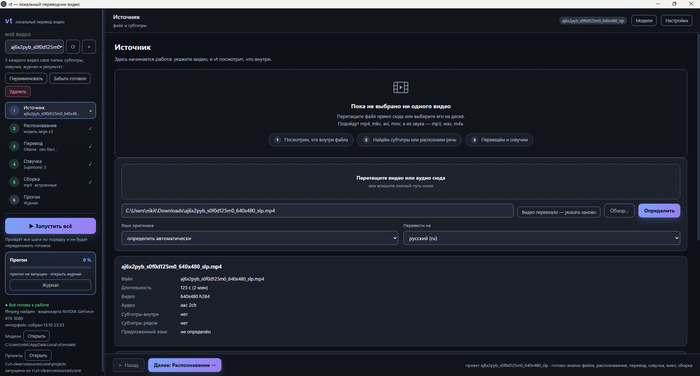Screen dimensions: 700x376
Task: Open the 'Язык оригинала' dropdown
Action: [259, 238]
